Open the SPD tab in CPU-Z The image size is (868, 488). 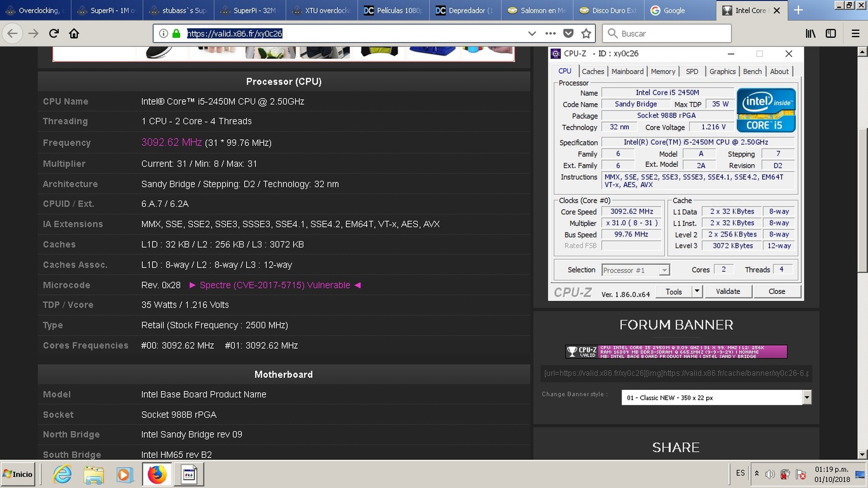click(692, 71)
